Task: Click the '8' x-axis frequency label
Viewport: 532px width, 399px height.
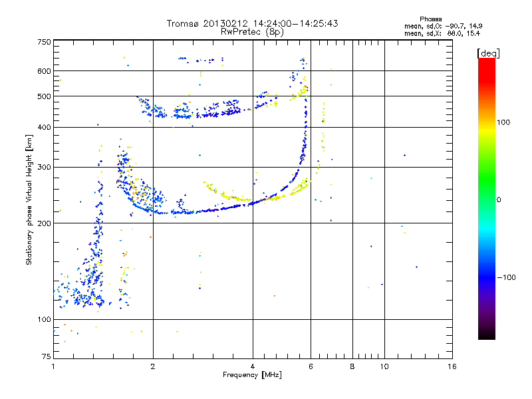Action: (x=352, y=366)
